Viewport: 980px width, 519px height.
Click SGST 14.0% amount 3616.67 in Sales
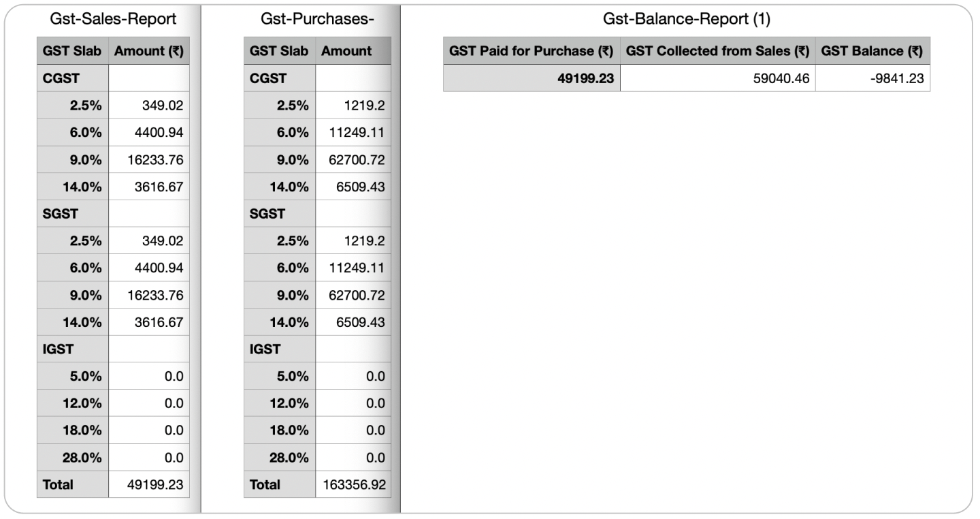[149, 322]
